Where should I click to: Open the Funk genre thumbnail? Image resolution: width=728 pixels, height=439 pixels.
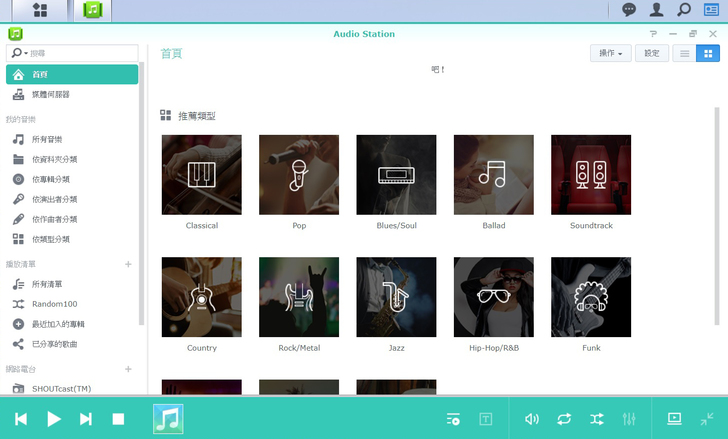click(x=591, y=297)
